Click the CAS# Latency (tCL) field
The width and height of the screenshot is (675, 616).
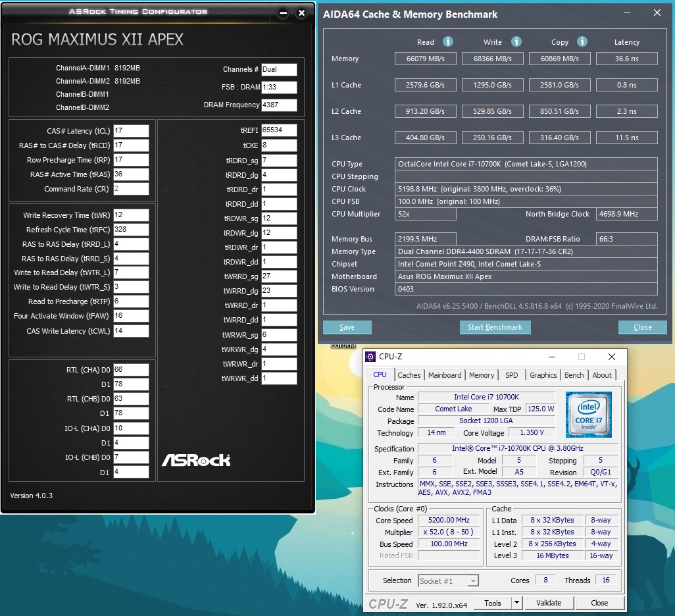tap(131, 131)
